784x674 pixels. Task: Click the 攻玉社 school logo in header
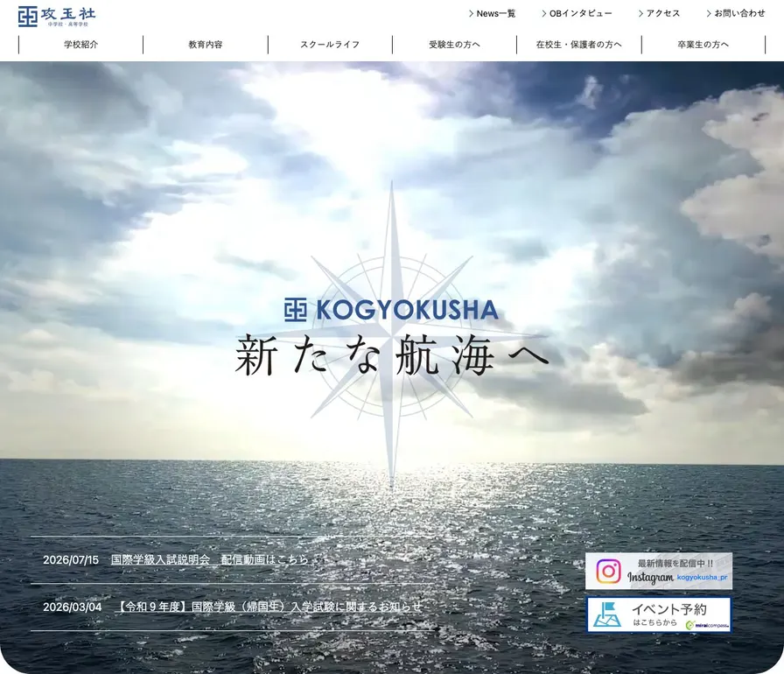click(x=57, y=17)
